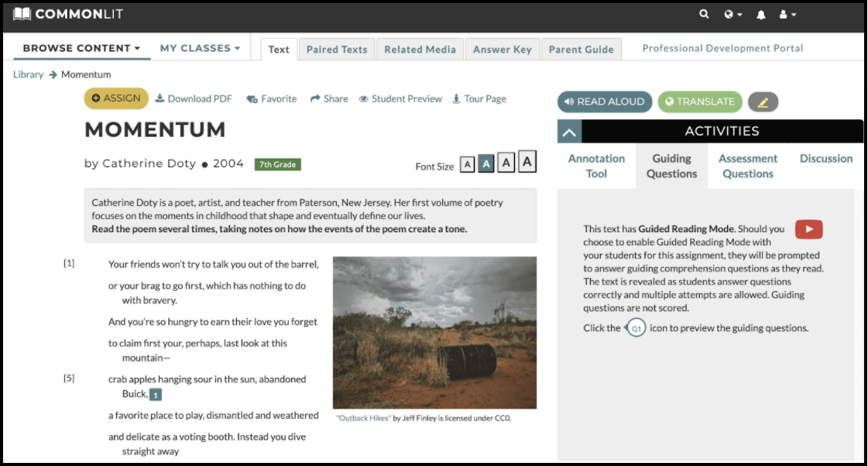868x466 pixels.
Task: Open the Assessment Questions tab
Action: 747,166
